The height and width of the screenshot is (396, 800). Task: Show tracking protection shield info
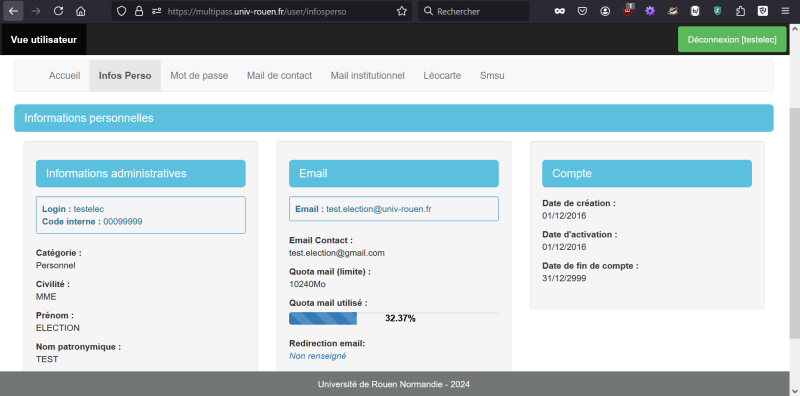[121, 11]
